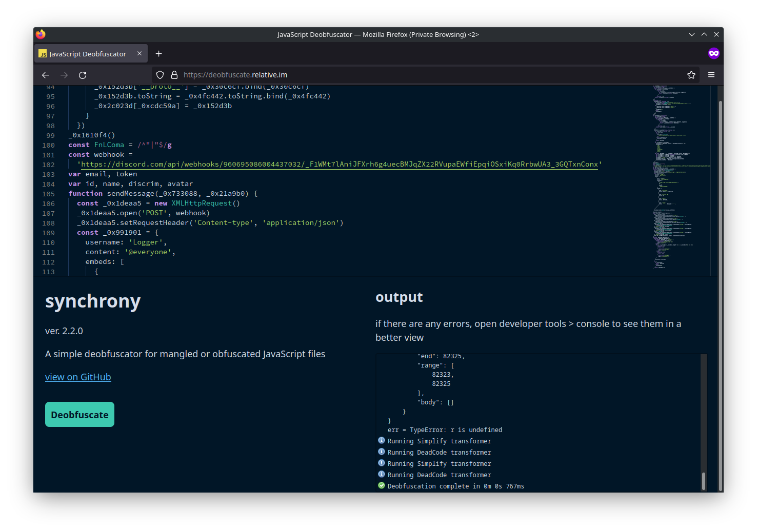Bookmark this page with the star icon

[x=691, y=75]
